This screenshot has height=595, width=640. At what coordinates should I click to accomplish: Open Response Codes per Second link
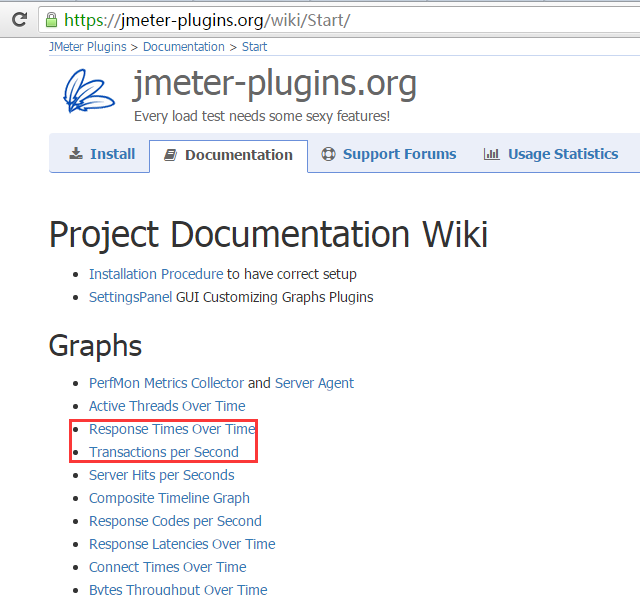[x=175, y=521]
